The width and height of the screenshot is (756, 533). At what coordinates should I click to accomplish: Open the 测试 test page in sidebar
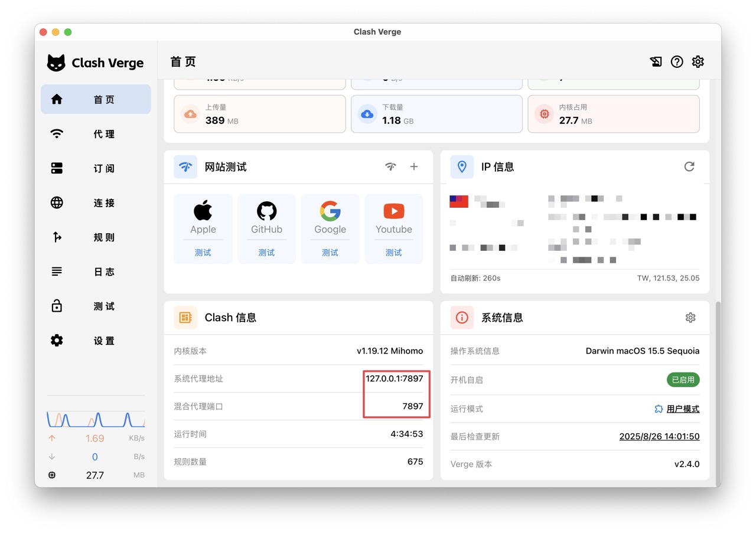pos(96,306)
